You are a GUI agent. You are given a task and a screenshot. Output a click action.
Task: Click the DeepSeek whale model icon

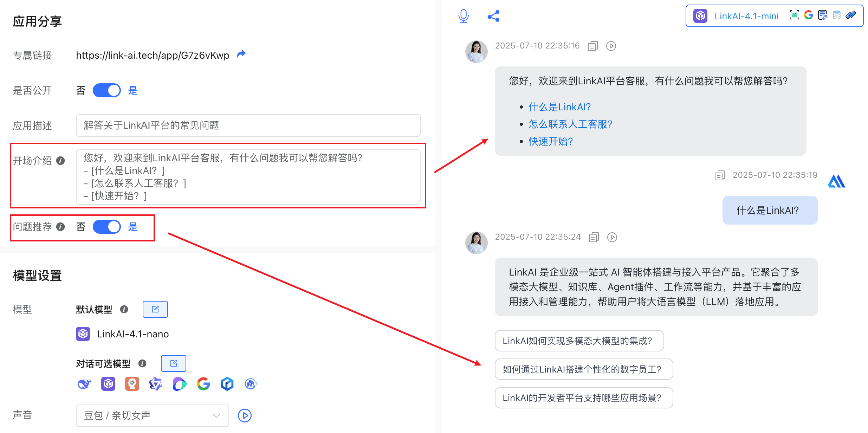coord(84,384)
